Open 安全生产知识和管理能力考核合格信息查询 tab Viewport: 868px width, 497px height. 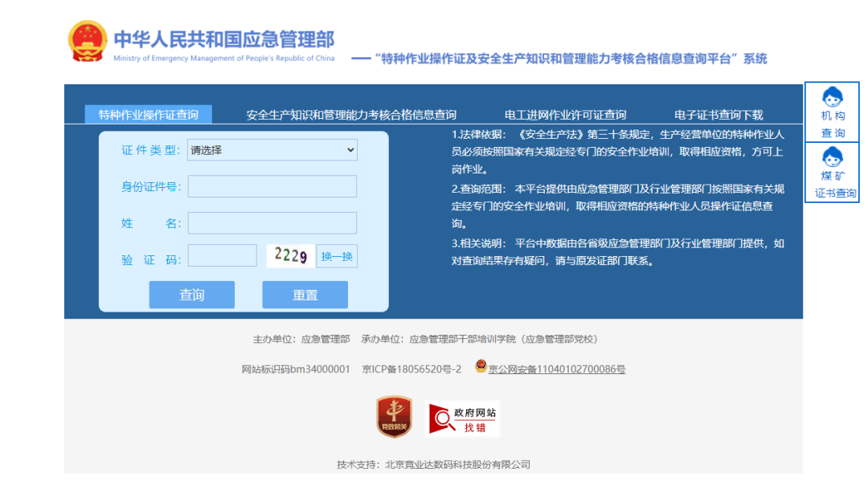pos(351,115)
